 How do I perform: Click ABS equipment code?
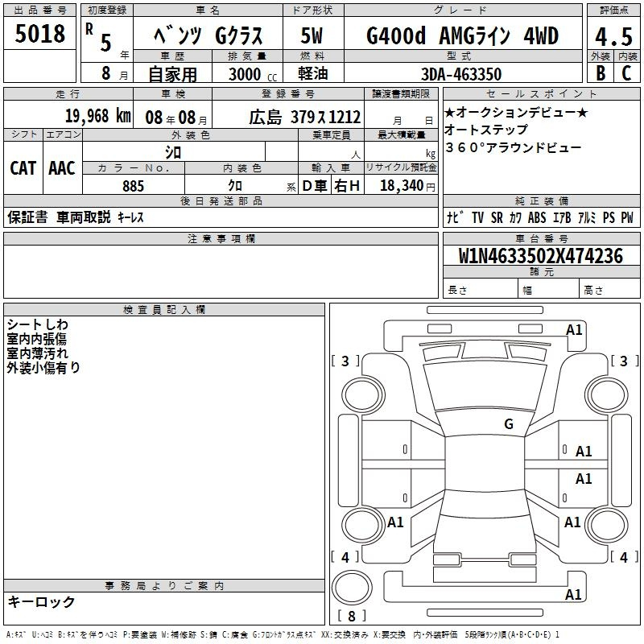click(537, 217)
